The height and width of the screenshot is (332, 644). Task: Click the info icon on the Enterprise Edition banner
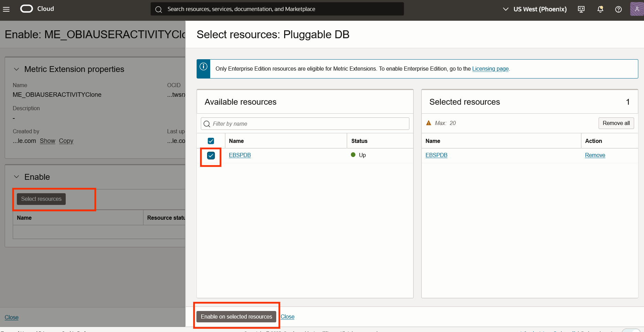click(x=203, y=66)
